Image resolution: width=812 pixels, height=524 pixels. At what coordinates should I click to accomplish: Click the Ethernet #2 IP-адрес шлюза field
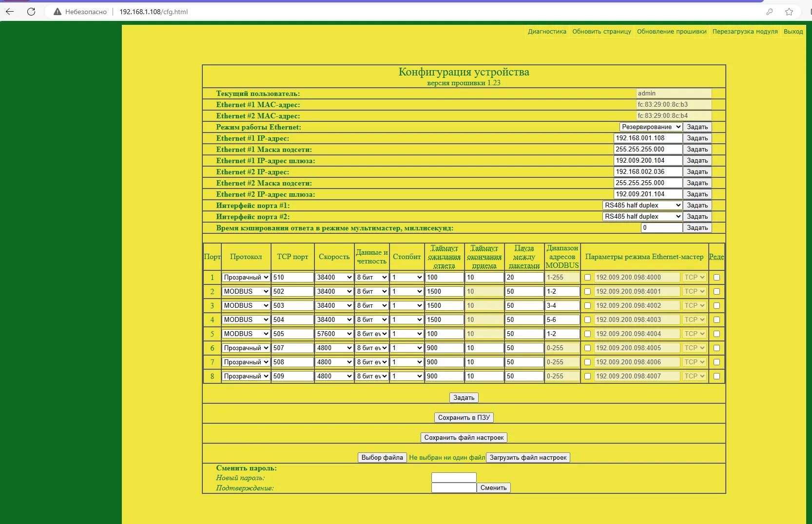click(648, 194)
